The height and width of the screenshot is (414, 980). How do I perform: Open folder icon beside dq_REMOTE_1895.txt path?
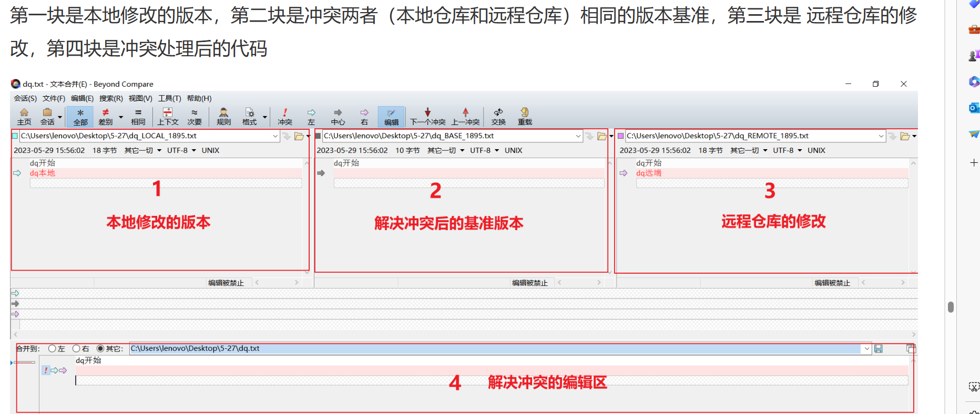point(905,136)
